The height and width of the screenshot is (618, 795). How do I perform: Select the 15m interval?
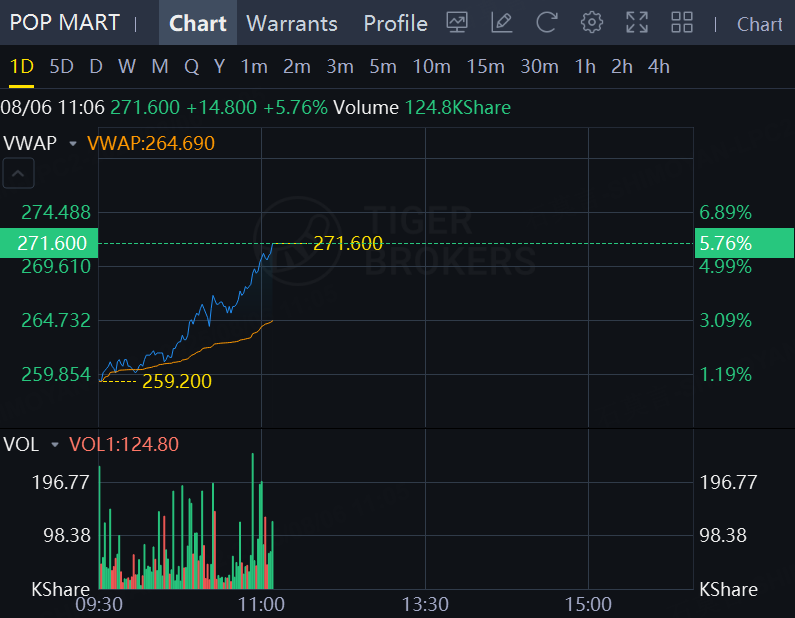(485, 66)
